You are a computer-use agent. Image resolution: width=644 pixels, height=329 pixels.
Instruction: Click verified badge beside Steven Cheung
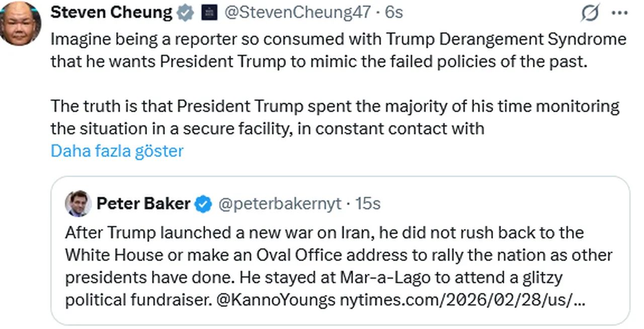pyautogui.click(x=185, y=13)
